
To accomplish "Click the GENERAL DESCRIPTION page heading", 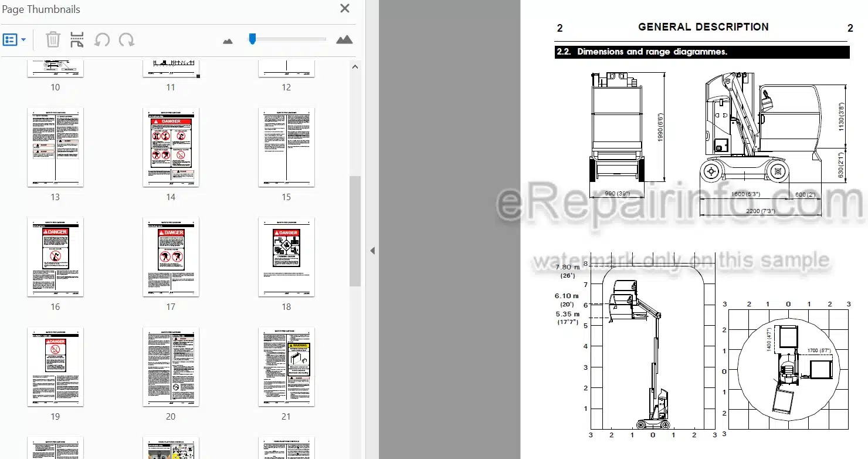I will coord(703,27).
